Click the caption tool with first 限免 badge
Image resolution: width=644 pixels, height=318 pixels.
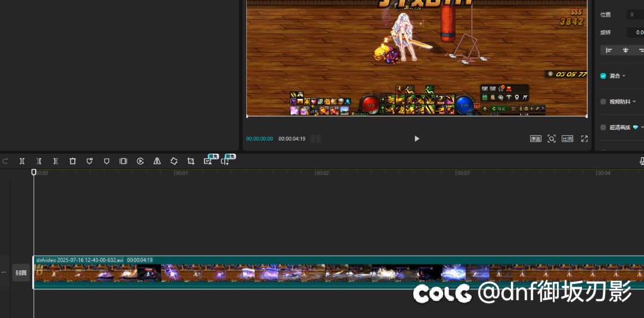point(208,161)
